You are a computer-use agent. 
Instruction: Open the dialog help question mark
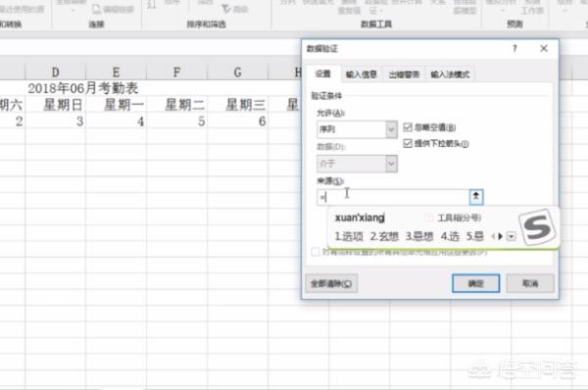(x=514, y=48)
